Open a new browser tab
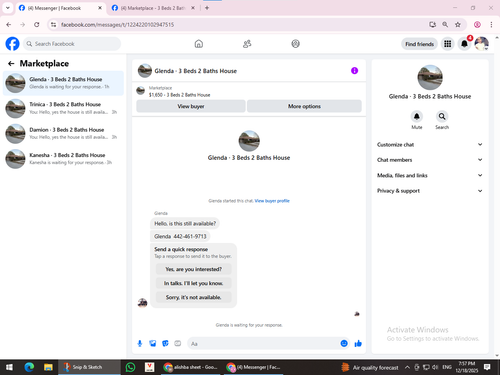Viewport: 500px width, 375px height. click(207, 8)
